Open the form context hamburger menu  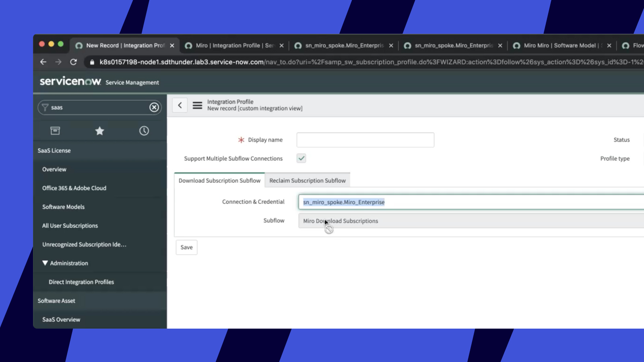tap(197, 105)
